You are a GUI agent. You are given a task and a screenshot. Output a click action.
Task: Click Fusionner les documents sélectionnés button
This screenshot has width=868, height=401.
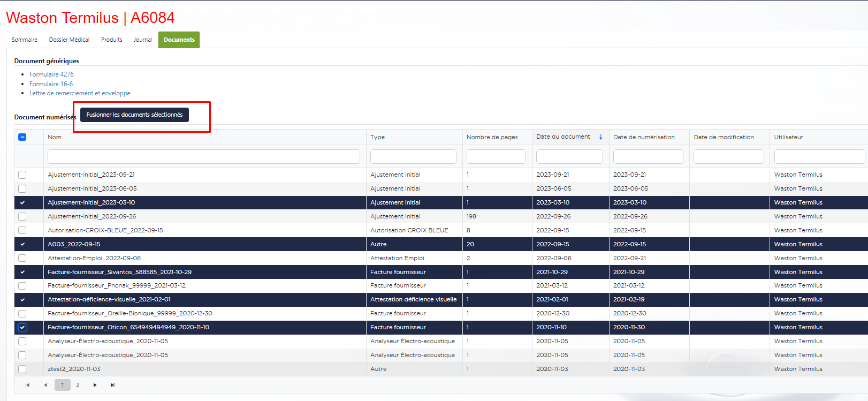coord(134,115)
